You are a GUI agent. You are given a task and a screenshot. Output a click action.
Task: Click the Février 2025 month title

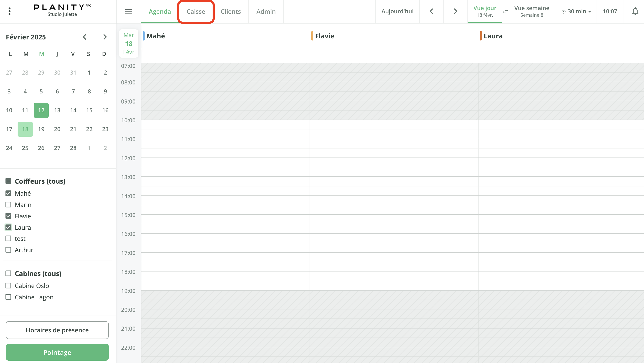coord(26,37)
